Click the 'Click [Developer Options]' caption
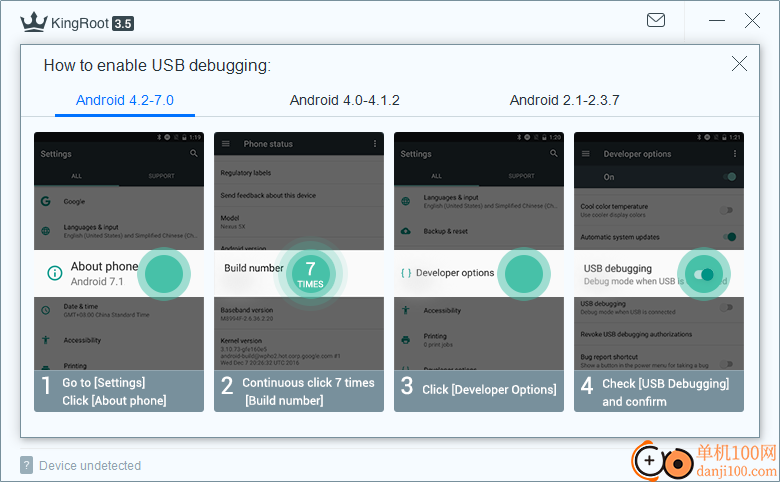 click(489, 389)
